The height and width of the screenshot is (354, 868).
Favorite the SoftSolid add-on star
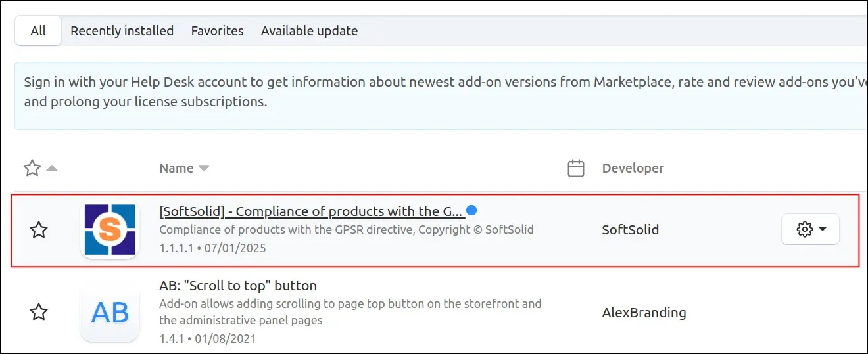pos(39,230)
